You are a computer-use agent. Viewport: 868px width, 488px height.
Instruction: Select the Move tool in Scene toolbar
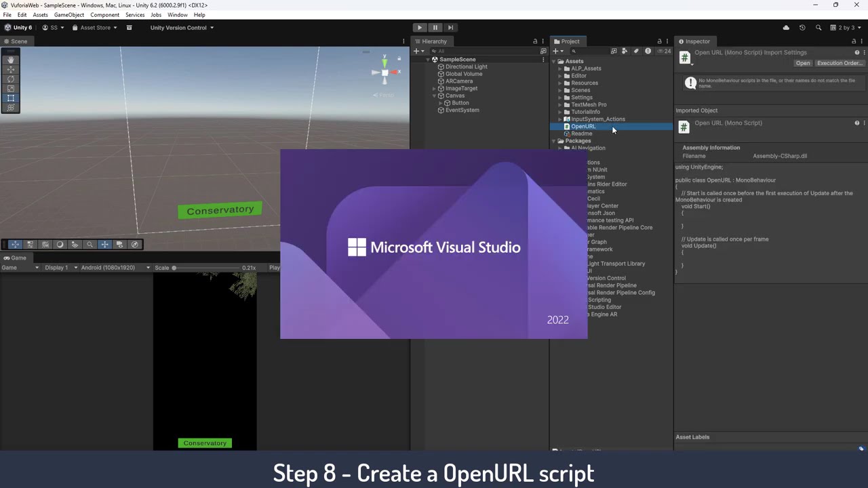[10, 69]
